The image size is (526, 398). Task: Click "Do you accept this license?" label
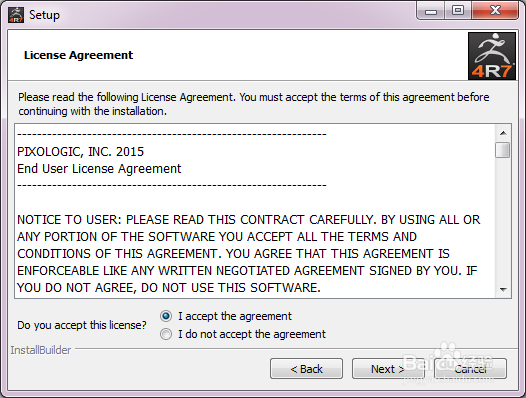(x=82, y=325)
